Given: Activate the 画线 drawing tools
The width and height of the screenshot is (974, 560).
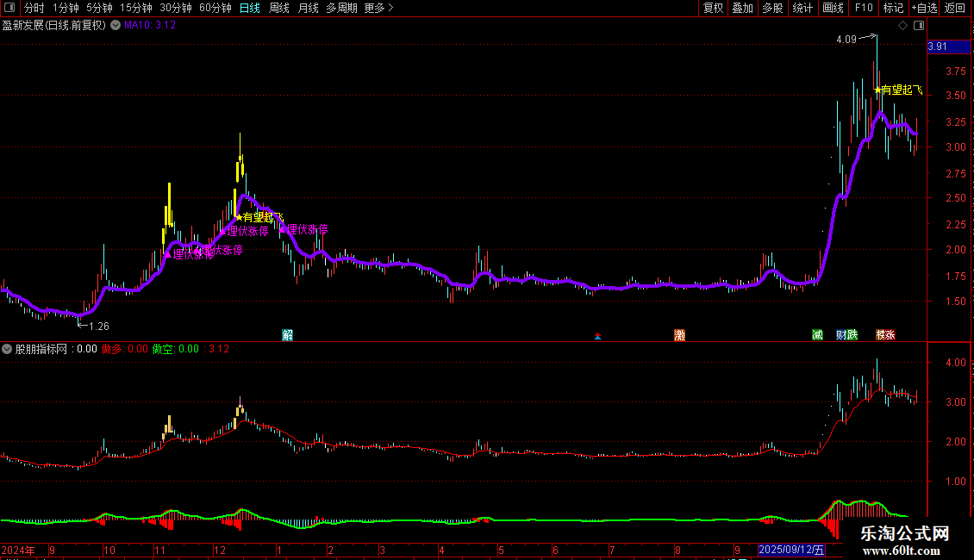Looking at the screenshot, I should point(833,8).
